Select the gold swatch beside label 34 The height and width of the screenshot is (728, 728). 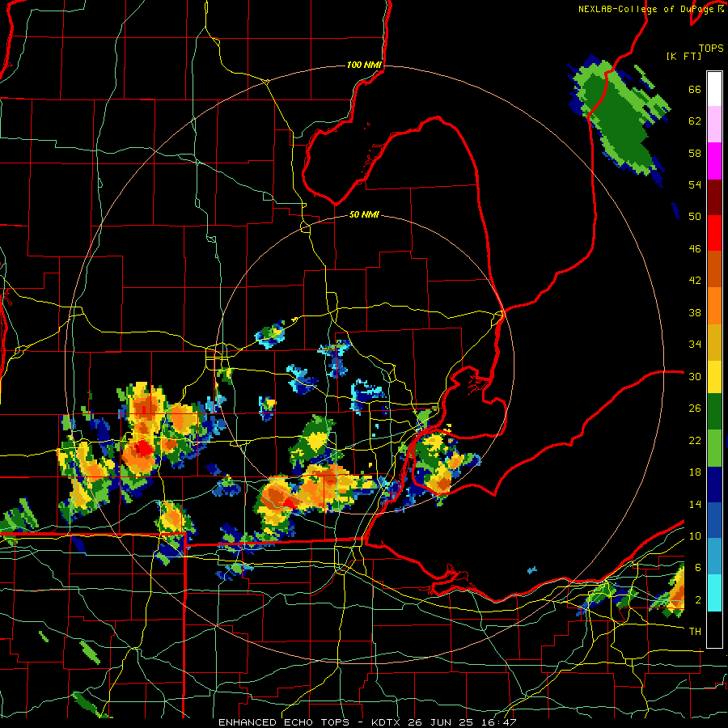pyautogui.click(x=714, y=342)
